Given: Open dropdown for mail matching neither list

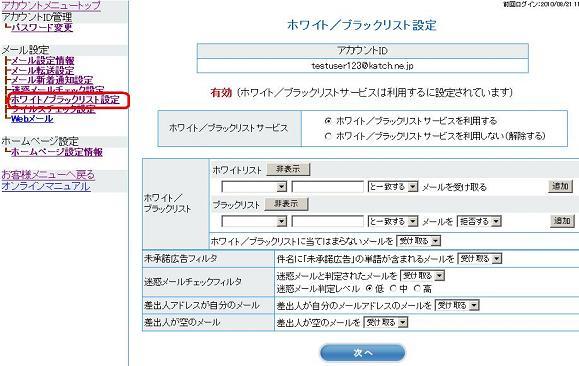Looking at the screenshot, I should tap(418, 241).
